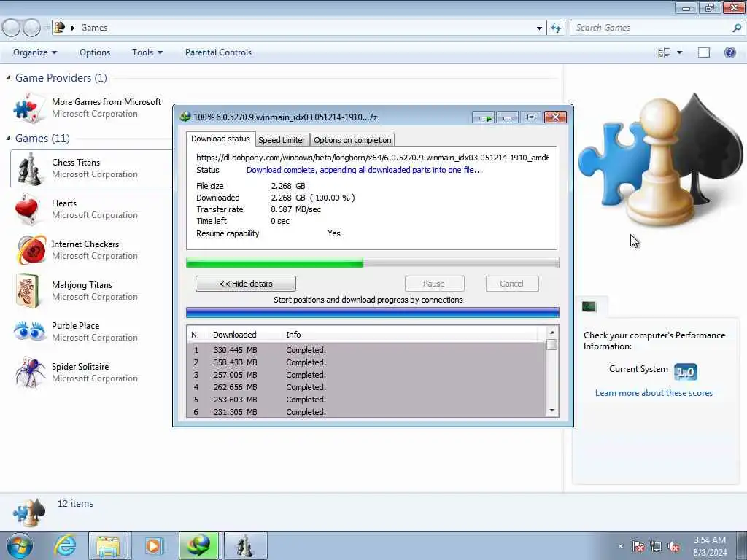Viewport: 747px width, 560px height.
Task: Click the Pause button
Action: pyautogui.click(x=435, y=284)
